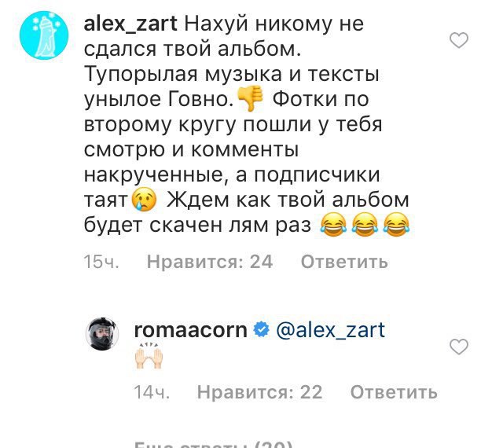Click the raised hands emoji in romaacorn's reply

click(149, 355)
